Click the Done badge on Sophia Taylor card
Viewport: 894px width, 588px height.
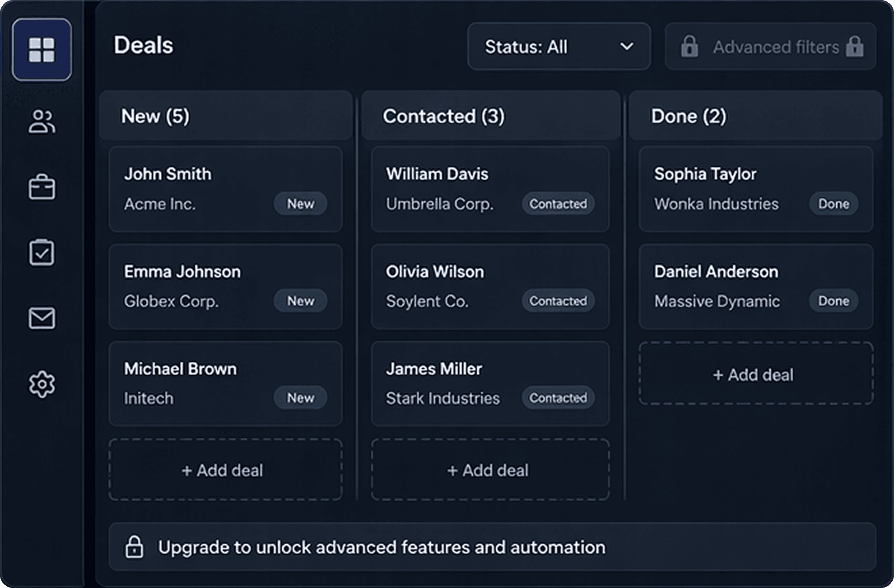tap(833, 204)
